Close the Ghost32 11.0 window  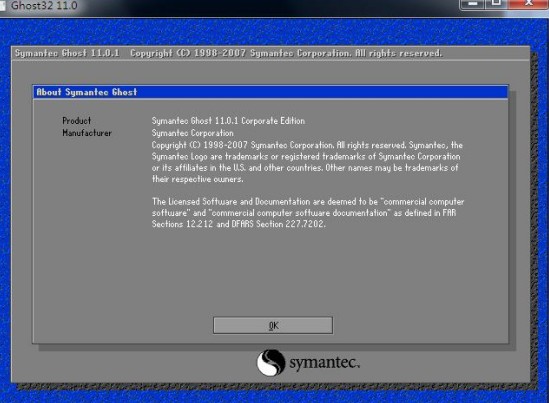(529, 4)
